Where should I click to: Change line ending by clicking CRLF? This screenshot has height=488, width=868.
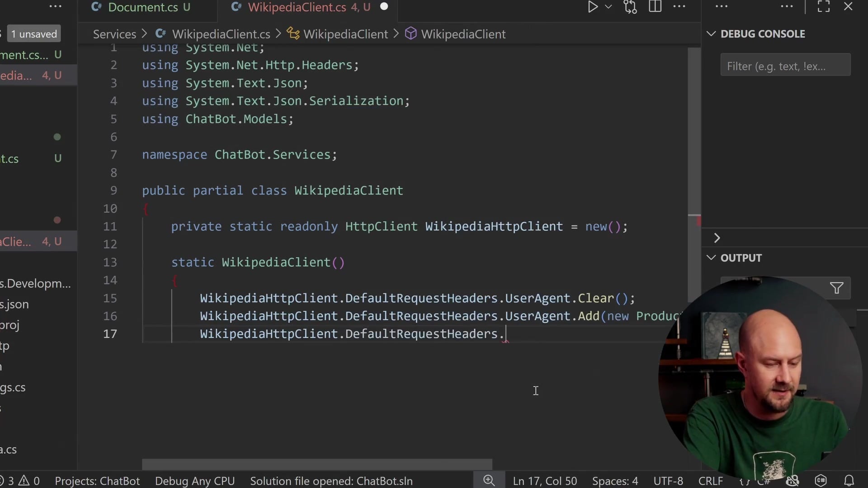click(710, 481)
